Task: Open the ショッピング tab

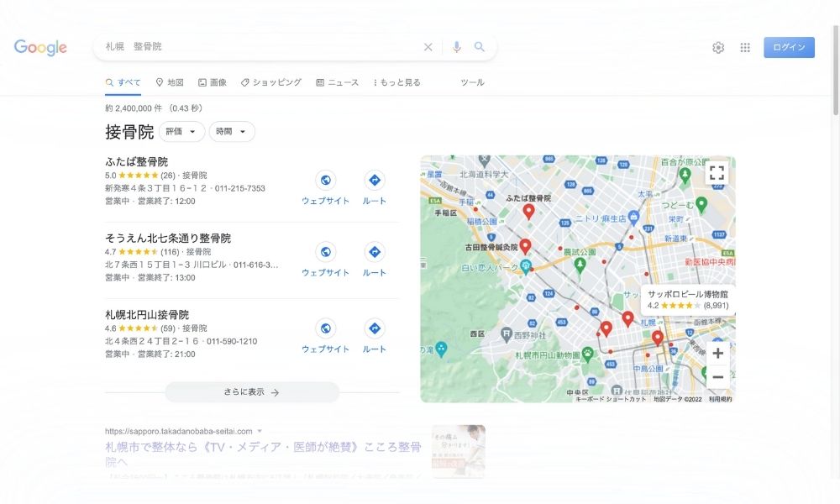Action: click(271, 82)
